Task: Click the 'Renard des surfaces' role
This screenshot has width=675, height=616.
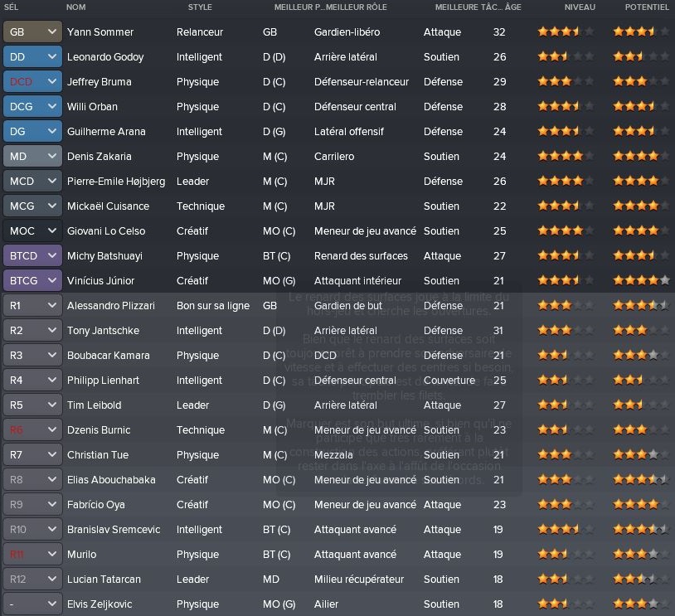Action: 361,255
